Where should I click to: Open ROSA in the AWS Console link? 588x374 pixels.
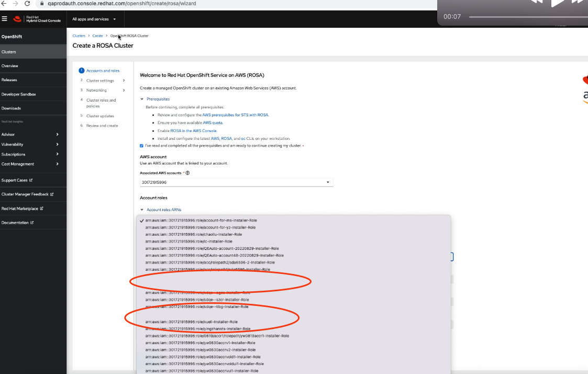click(194, 130)
